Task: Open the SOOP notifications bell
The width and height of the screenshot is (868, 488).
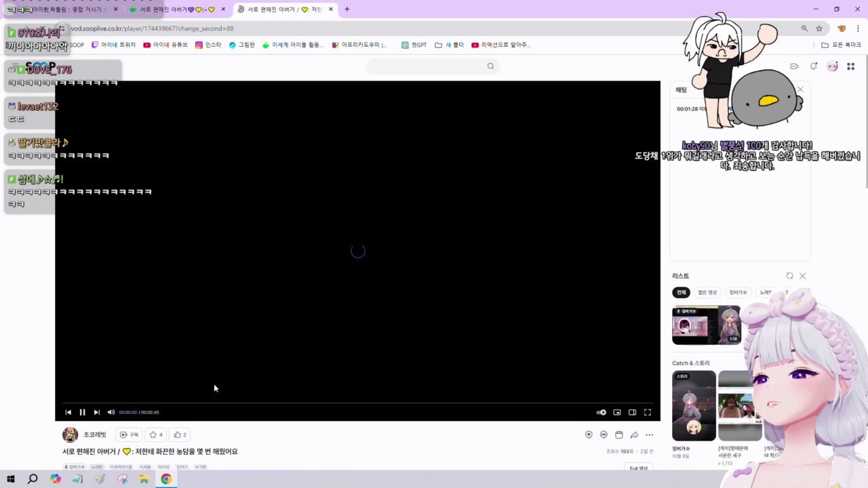Action: pyautogui.click(x=814, y=66)
